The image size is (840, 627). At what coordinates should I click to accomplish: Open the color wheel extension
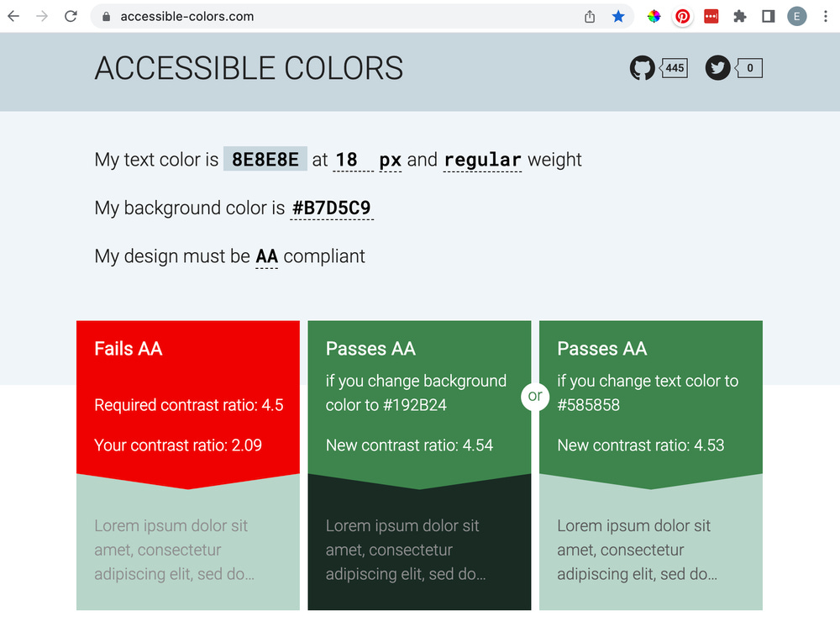pyautogui.click(x=654, y=17)
